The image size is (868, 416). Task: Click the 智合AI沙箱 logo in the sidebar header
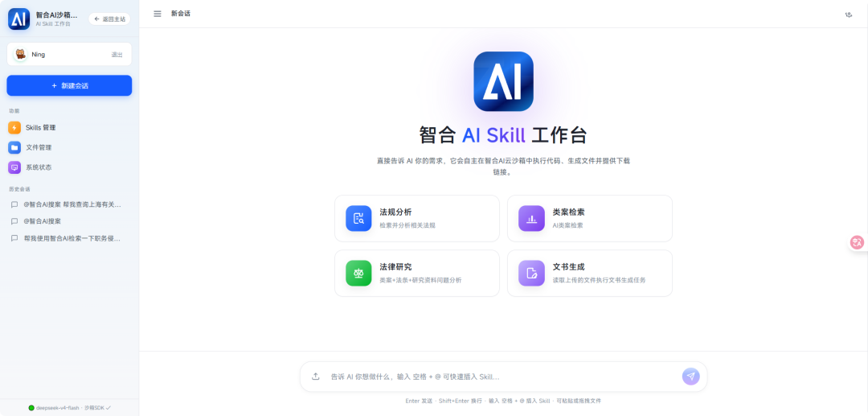coord(18,19)
